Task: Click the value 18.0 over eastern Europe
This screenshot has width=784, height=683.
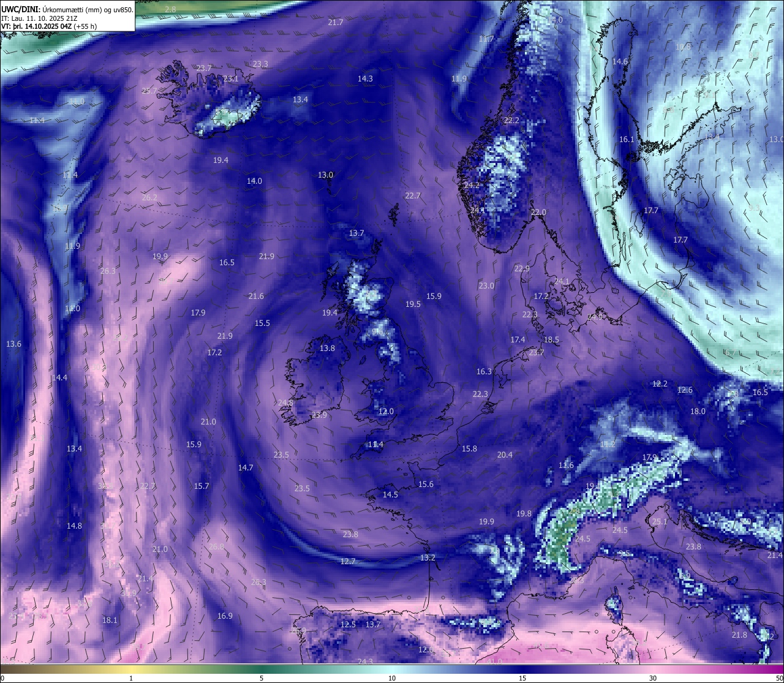Action: click(x=698, y=412)
